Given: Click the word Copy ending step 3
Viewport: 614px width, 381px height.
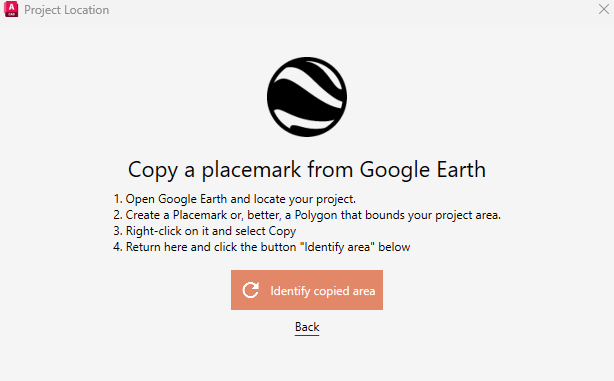Looking at the screenshot, I should click(282, 231).
